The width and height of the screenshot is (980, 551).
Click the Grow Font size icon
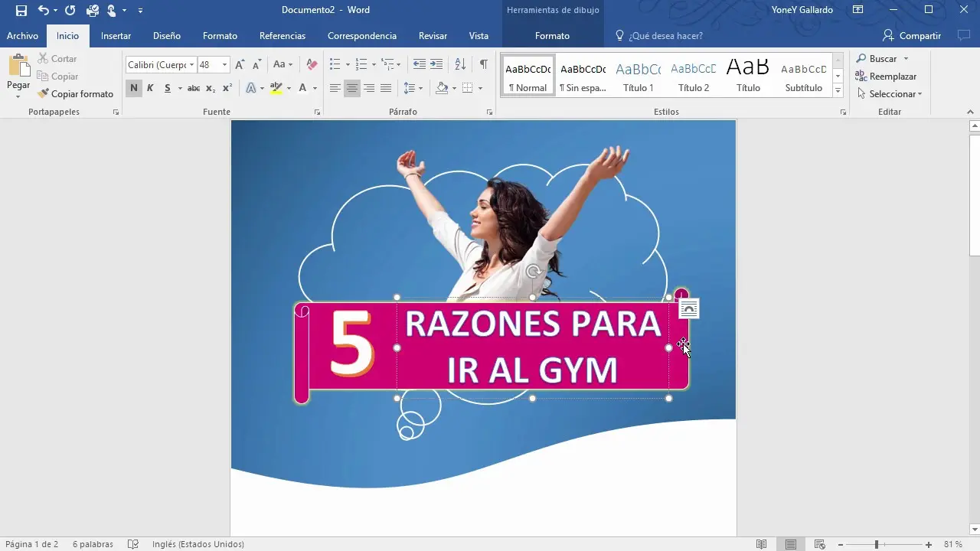point(240,65)
